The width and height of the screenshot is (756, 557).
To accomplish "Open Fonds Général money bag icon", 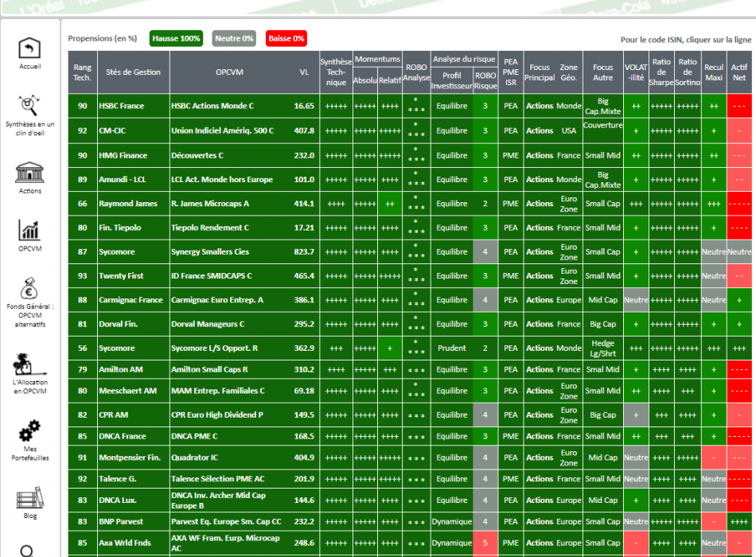I will pos(29,288).
